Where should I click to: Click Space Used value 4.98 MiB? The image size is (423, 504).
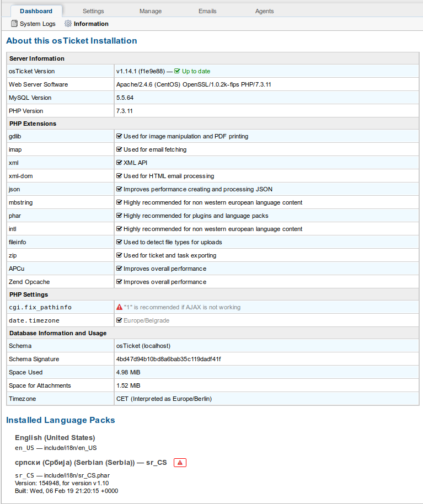point(128,372)
